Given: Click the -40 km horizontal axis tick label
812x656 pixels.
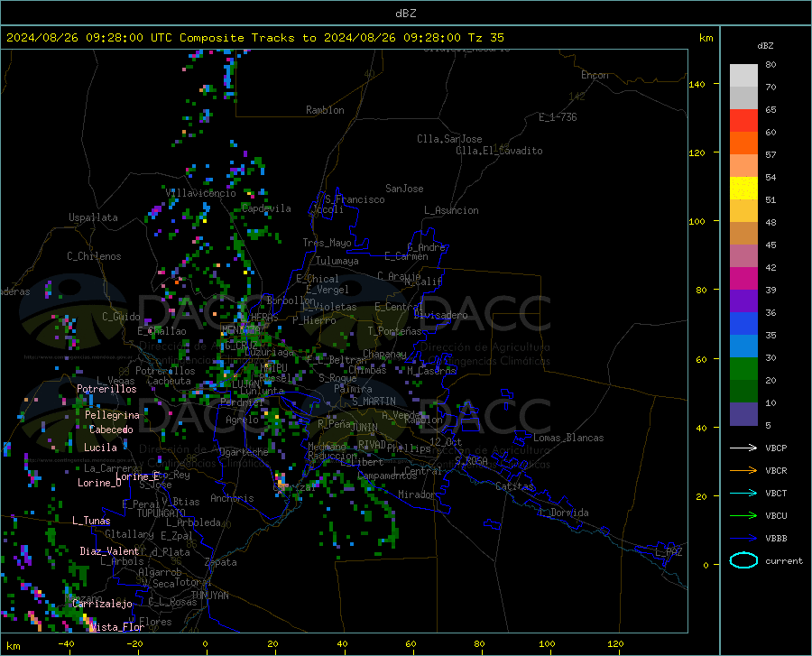Looking at the screenshot, I should tap(66, 644).
